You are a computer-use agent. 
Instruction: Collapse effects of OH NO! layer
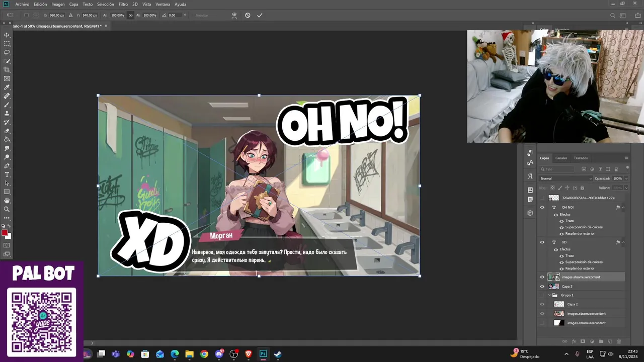click(624, 207)
